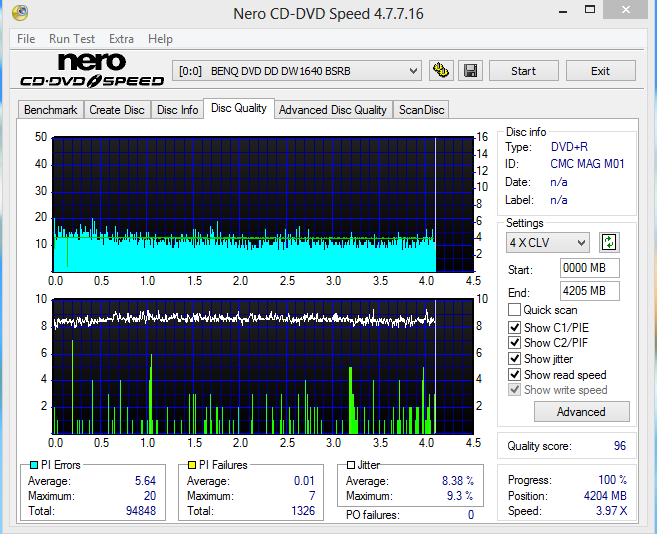657x534 pixels.
Task: Toggle the Quick scan checkbox
Action: click(x=514, y=310)
